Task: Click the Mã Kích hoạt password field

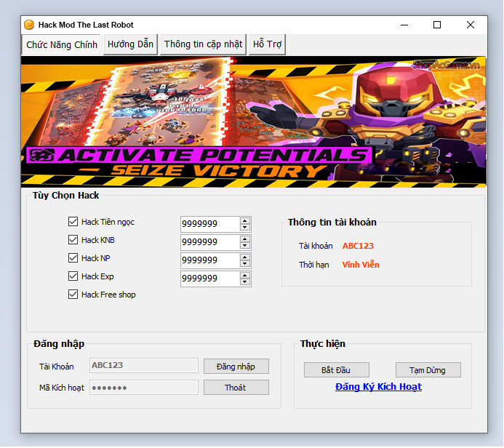Action: (144, 387)
